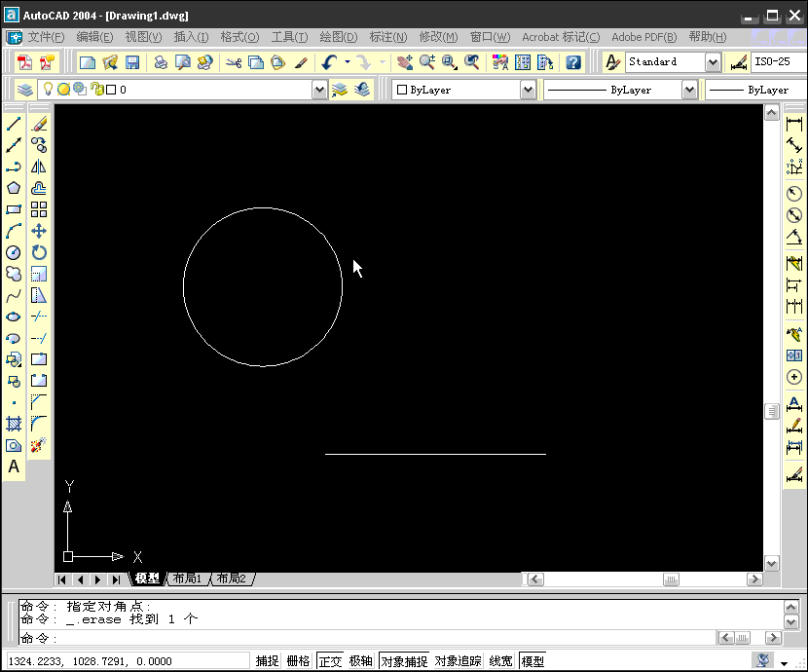The image size is (808, 672).
Task: Select the Copy Object tool
Action: (x=39, y=145)
